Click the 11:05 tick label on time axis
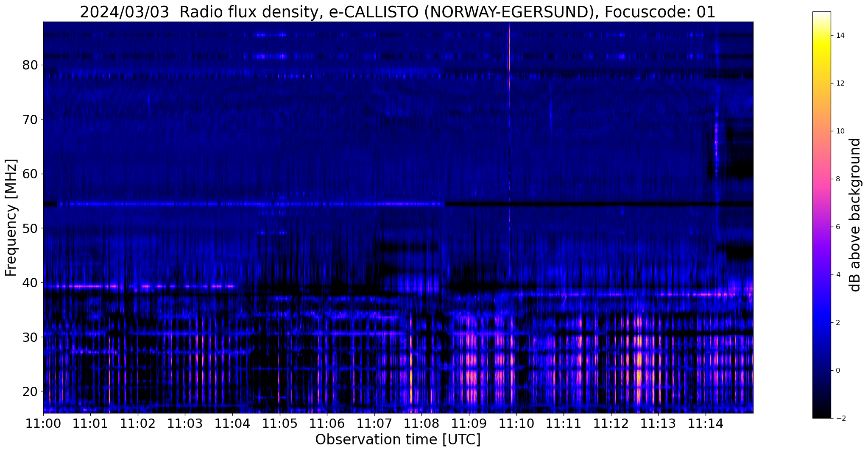This screenshot has height=452, width=868. point(279,423)
